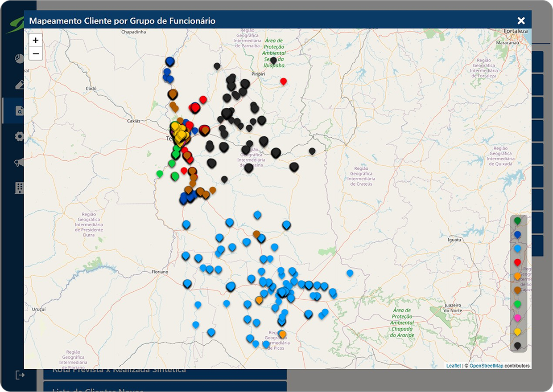Screen dimensions: 553x392
Task: Click the megaphone sidebar icon
Action: (x=19, y=163)
